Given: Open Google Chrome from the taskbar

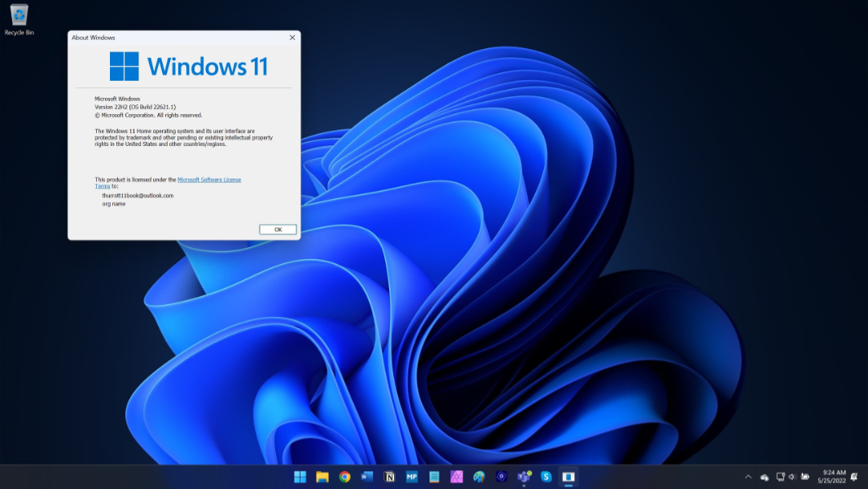Looking at the screenshot, I should (x=344, y=477).
